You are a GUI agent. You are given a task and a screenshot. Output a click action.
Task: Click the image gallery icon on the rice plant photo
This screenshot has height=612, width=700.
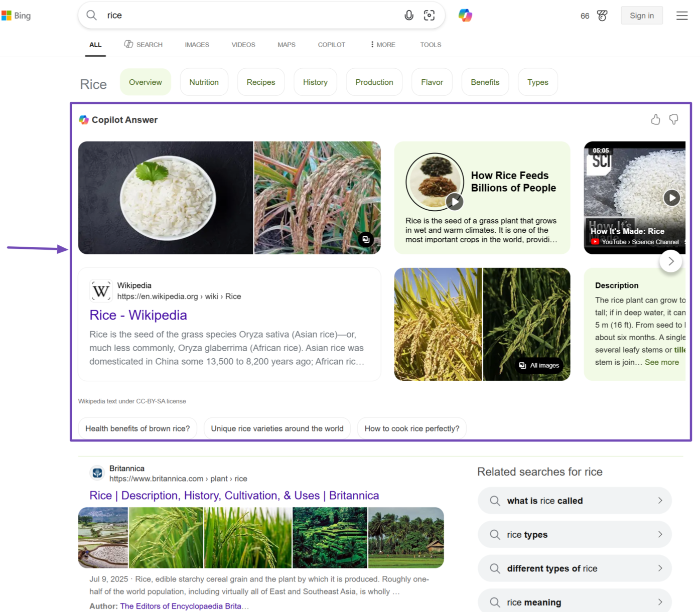pyautogui.click(x=366, y=239)
